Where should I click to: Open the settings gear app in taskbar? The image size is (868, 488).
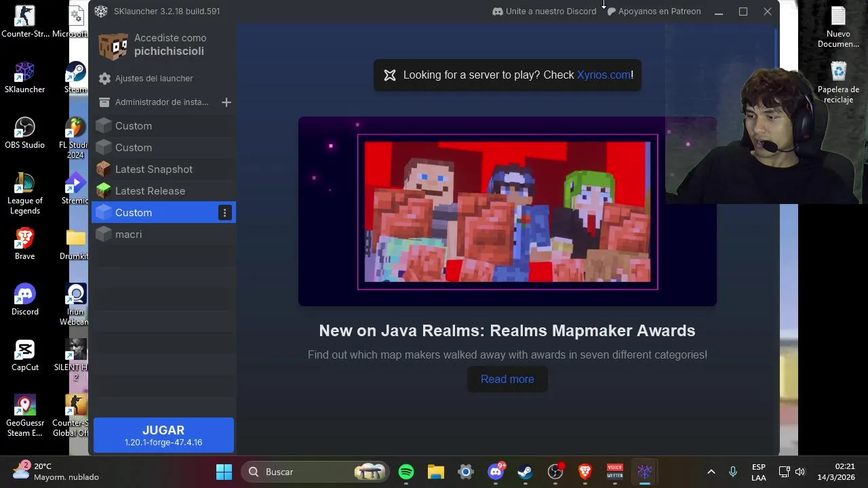[x=466, y=472]
